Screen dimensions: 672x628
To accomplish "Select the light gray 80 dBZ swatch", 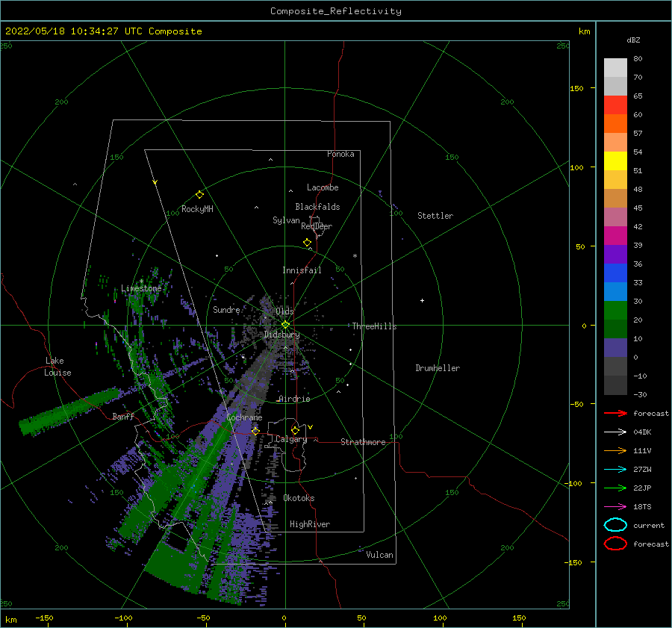I will tap(615, 68).
